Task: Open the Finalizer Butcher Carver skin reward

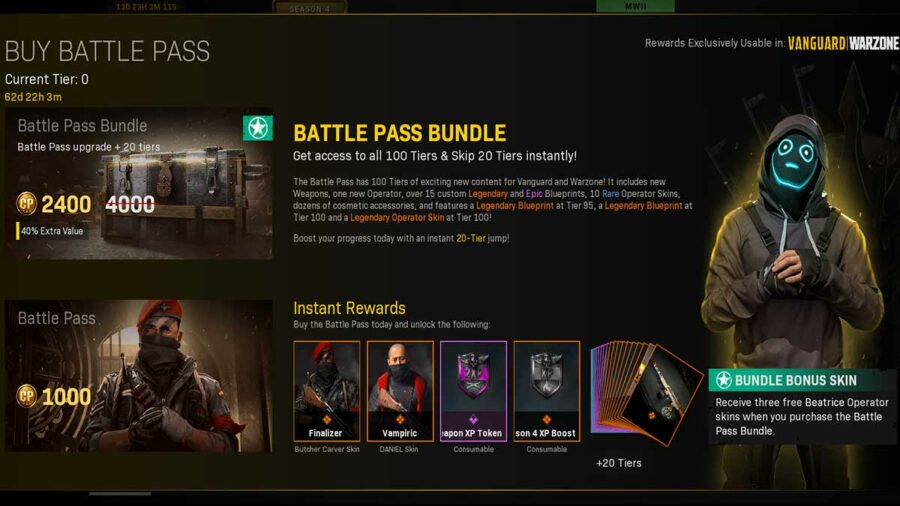Action: coord(327,391)
